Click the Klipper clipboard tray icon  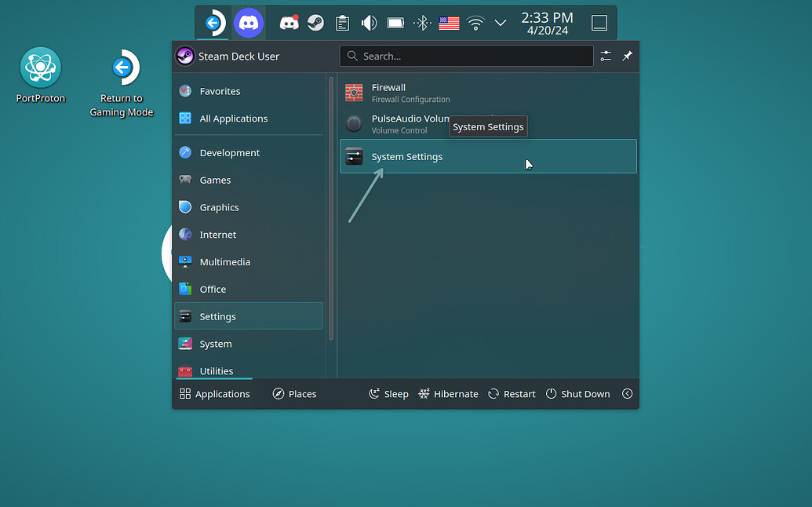pyautogui.click(x=342, y=23)
